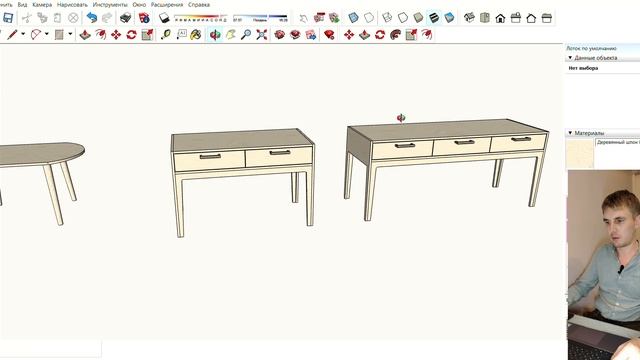Switch to Shaded face style
The height and width of the screenshot is (360, 640).
tap(418, 18)
